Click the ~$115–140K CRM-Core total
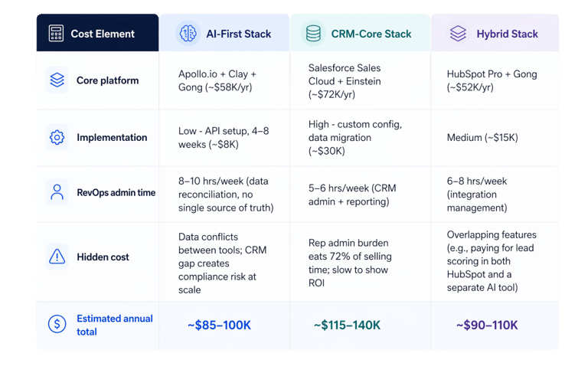Viewport: 588px width, 373px height. 347,326
